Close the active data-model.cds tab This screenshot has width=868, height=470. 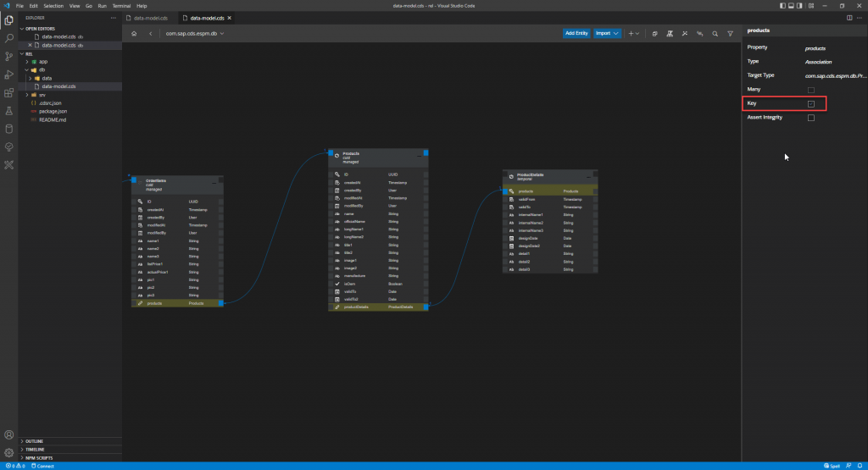pyautogui.click(x=229, y=19)
